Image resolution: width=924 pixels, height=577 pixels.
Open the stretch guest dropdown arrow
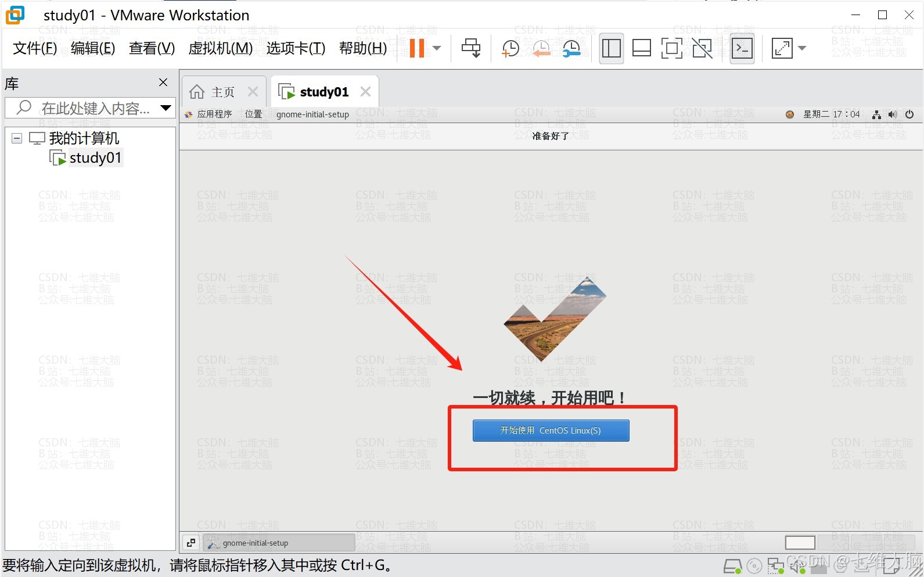(802, 48)
